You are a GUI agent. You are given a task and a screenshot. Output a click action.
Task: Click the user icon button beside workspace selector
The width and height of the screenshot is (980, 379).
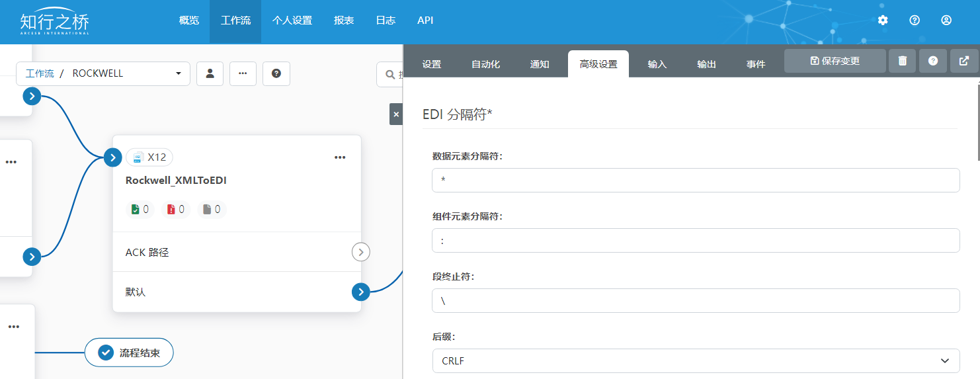(210, 73)
